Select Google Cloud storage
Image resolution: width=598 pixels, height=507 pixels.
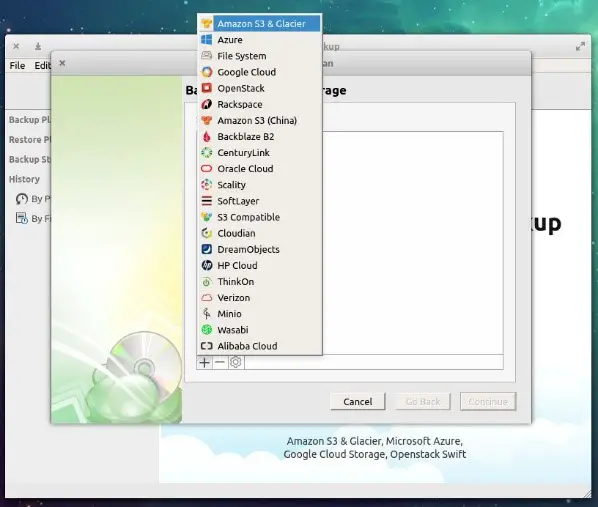[x=260, y=72]
